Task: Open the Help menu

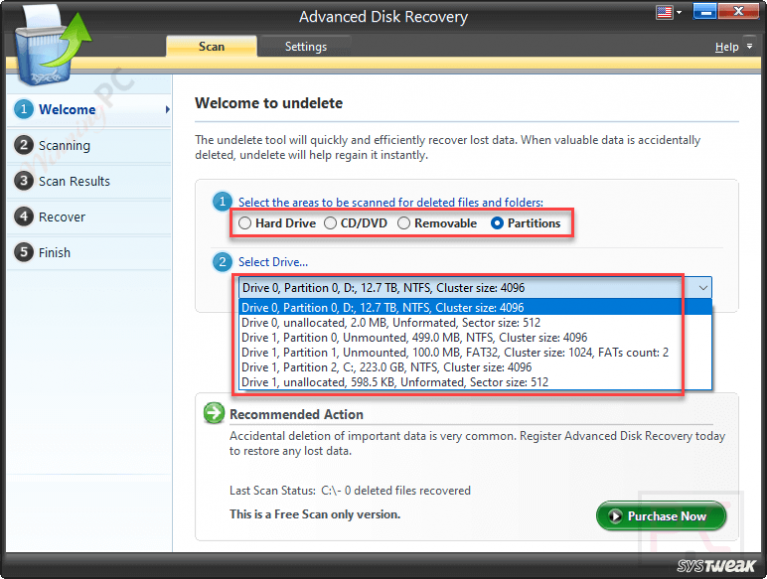Action: click(x=726, y=47)
